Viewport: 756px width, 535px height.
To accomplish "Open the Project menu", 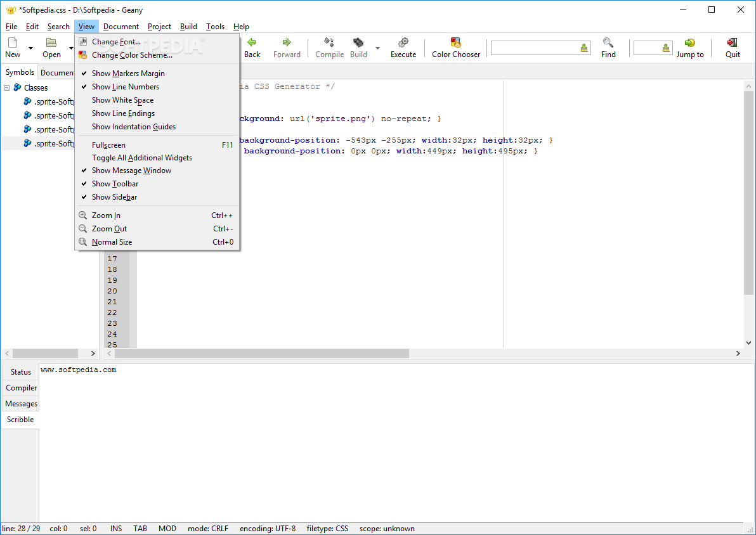I will point(159,27).
